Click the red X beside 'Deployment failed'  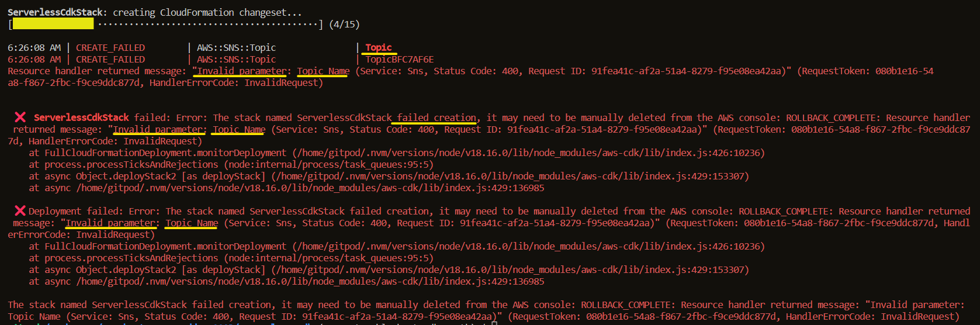point(20,211)
